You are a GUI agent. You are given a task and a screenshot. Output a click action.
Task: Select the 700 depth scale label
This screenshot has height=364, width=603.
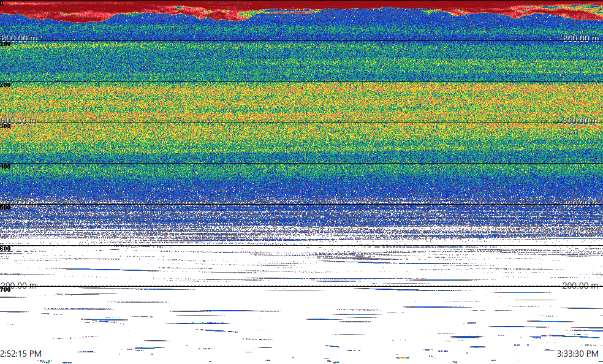(x=6, y=289)
